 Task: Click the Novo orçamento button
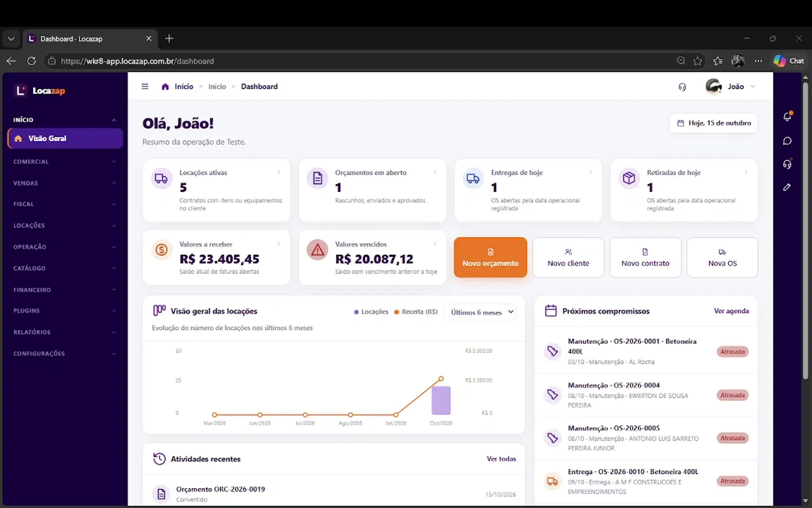point(490,257)
